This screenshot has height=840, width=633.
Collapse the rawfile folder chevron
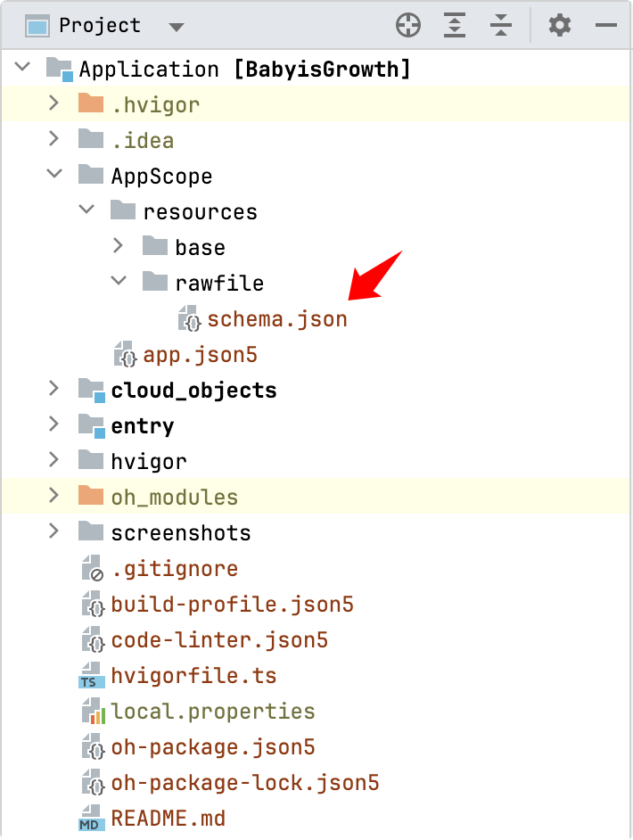click(119, 280)
